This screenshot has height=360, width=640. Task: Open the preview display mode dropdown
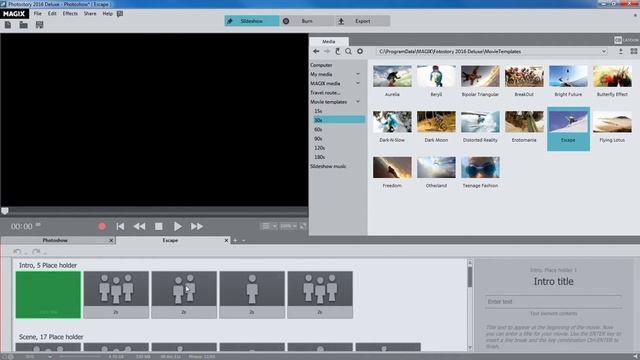(269, 226)
